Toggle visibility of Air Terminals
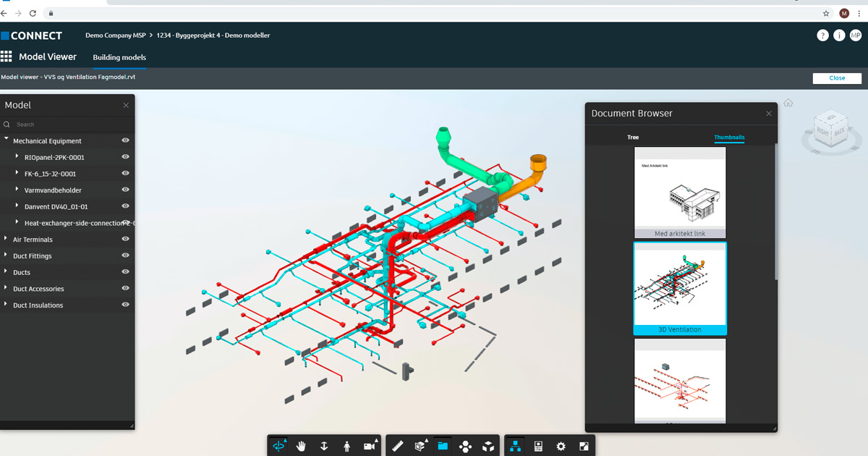This screenshot has width=868, height=456. [x=124, y=239]
